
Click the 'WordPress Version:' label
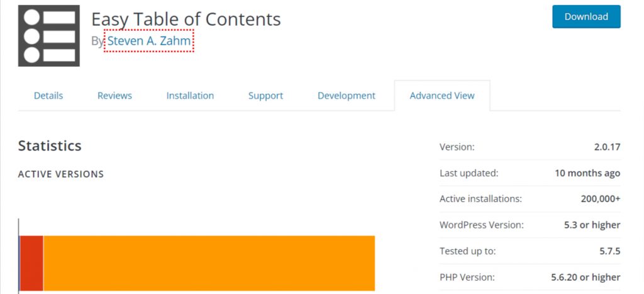pos(481,225)
